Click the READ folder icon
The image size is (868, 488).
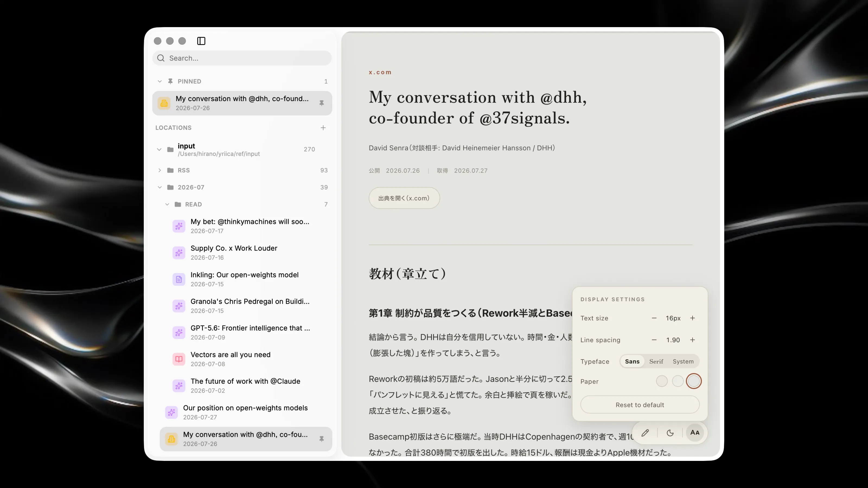click(x=178, y=204)
